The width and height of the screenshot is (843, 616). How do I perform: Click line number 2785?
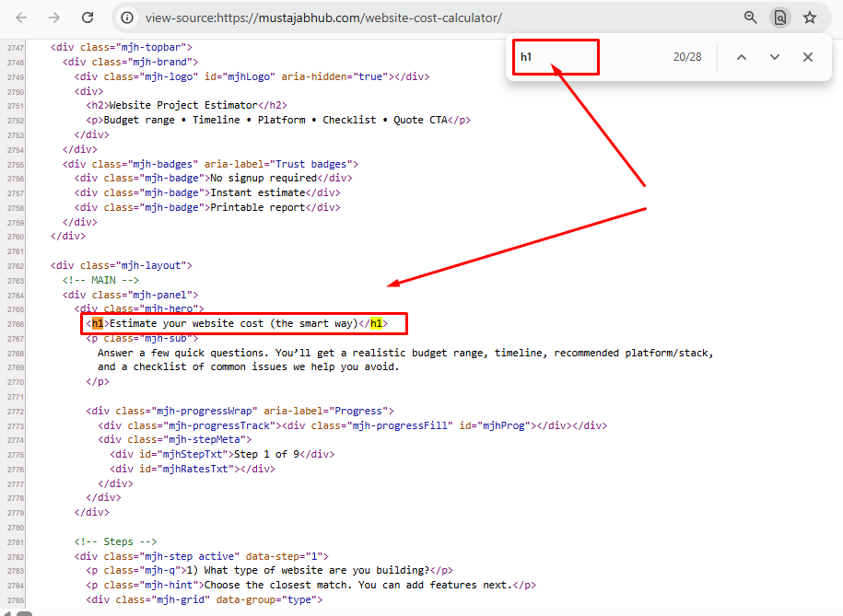tap(16, 599)
